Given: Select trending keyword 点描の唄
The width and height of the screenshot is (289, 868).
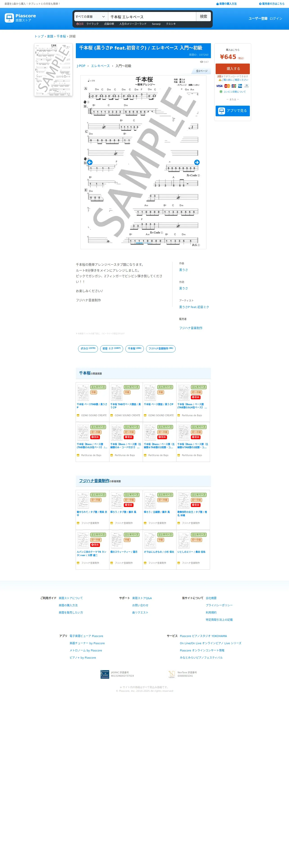Looking at the screenshot, I should (x=109, y=24).
